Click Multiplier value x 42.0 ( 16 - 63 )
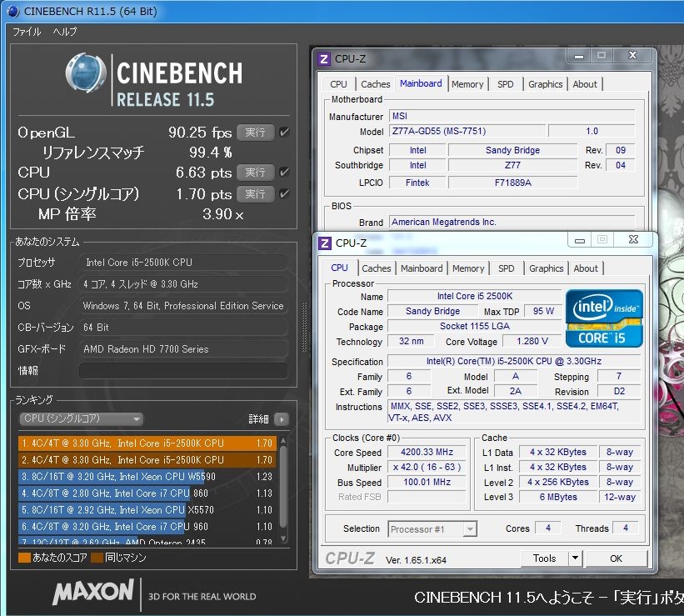Screen dimensions: 684x616 tap(427, 467)
